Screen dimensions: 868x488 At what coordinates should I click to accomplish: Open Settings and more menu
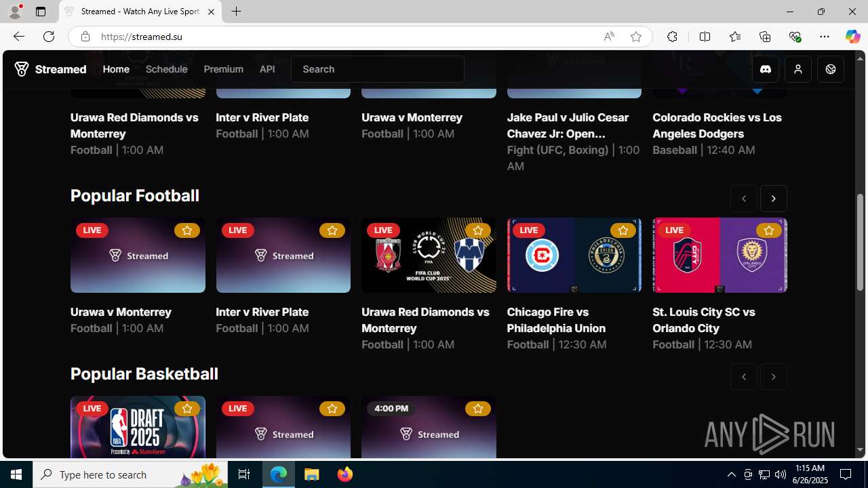pos(825,37)
